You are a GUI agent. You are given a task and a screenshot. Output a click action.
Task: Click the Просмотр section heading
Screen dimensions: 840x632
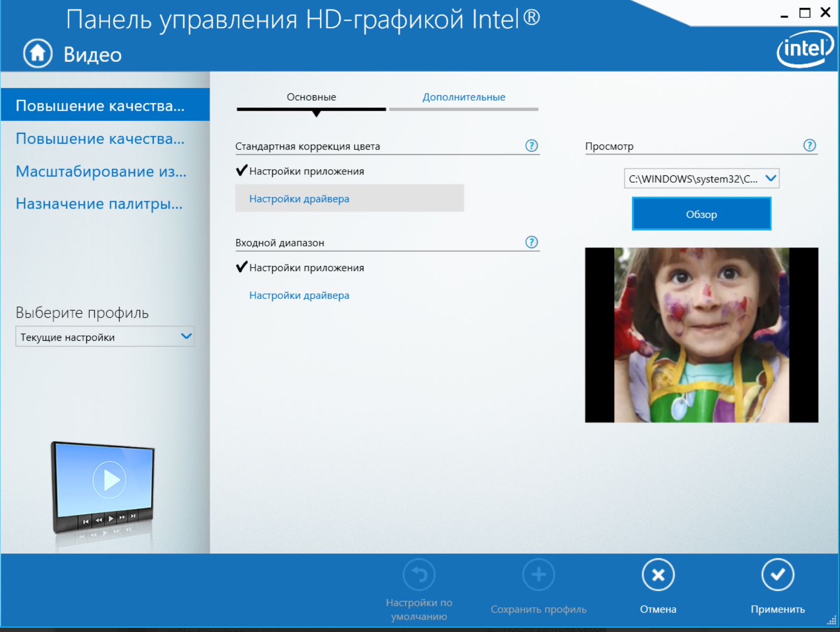[609, 146]
